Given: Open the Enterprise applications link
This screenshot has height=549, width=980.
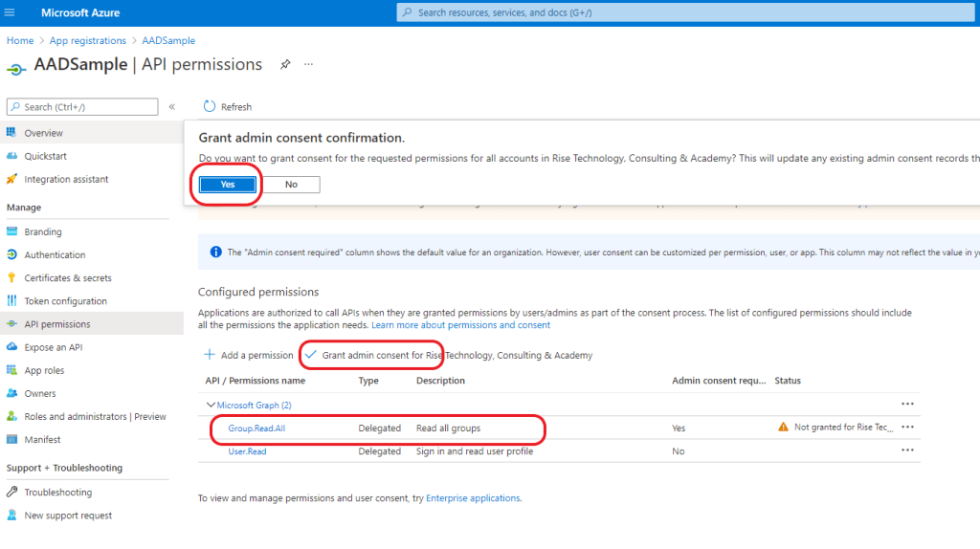Looking at the screenshot, I should (473, 498).
